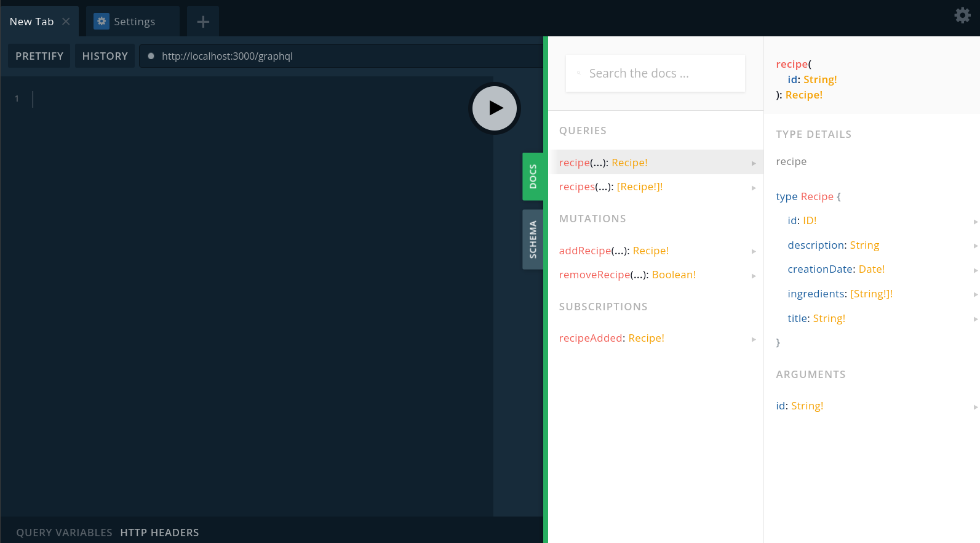Run the query with the play button
980x543 pixels.
(x=495, y=108)
